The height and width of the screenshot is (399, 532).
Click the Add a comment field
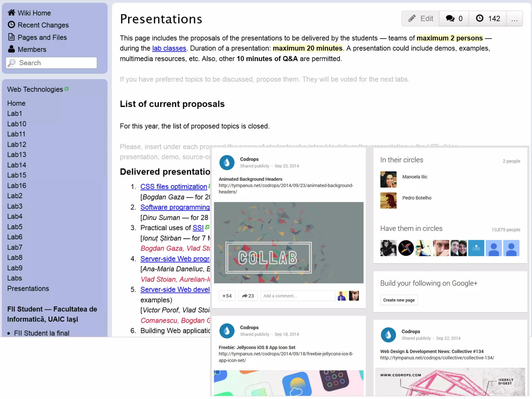[x=297, y=296]
